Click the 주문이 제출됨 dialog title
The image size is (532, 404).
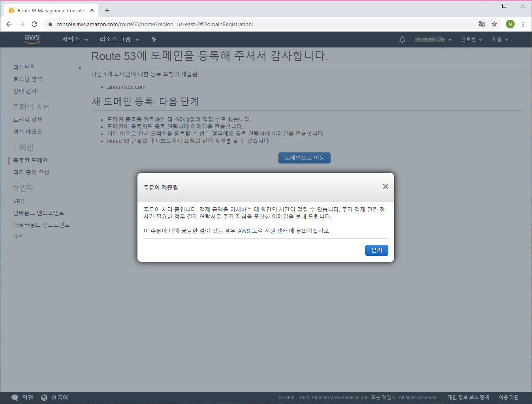[161, 187]
